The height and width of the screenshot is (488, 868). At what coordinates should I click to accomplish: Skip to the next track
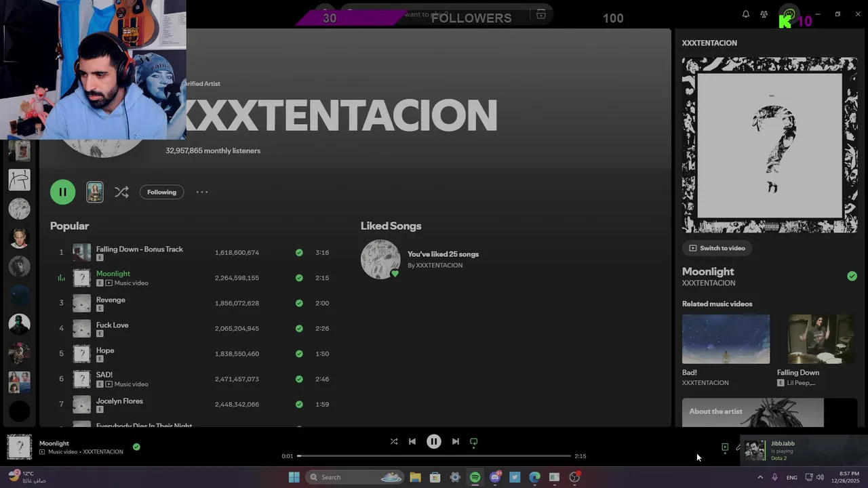click(456, 441)
